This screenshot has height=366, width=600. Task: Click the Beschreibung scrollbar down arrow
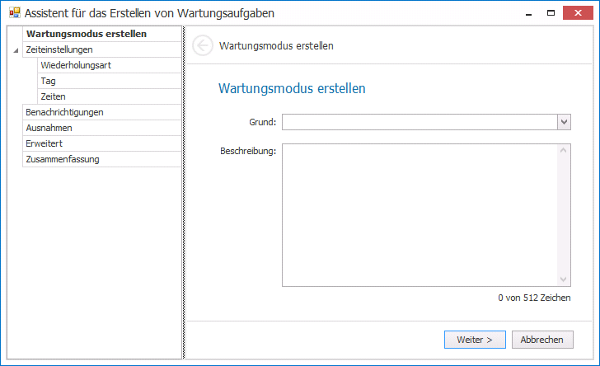(x=563, y=279)
